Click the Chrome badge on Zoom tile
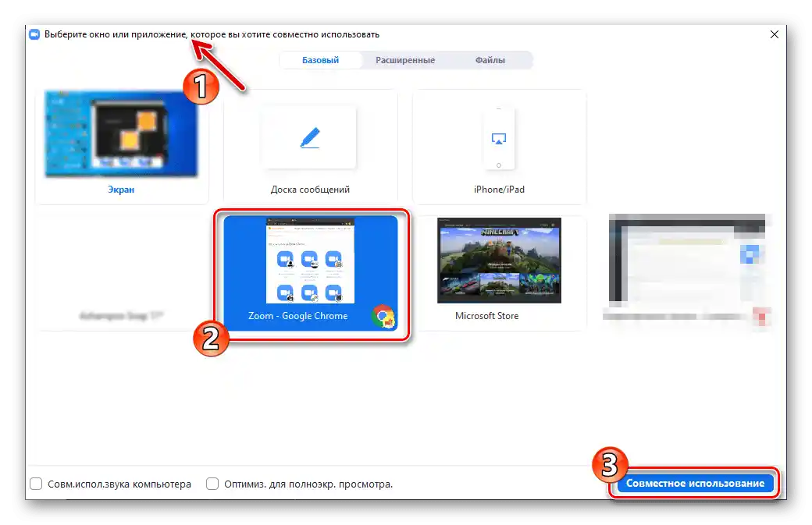This screenshot has width=812, height=525. (383, 317)
